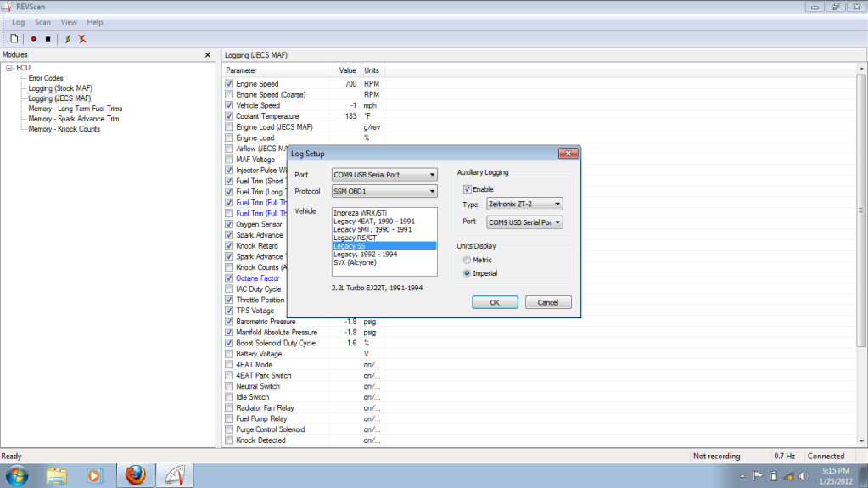Select Logging (Stock MAF) module
Image resolution: width=868 pixels, height=488 pixels.
pyautogui.click(x=60, y=88)
